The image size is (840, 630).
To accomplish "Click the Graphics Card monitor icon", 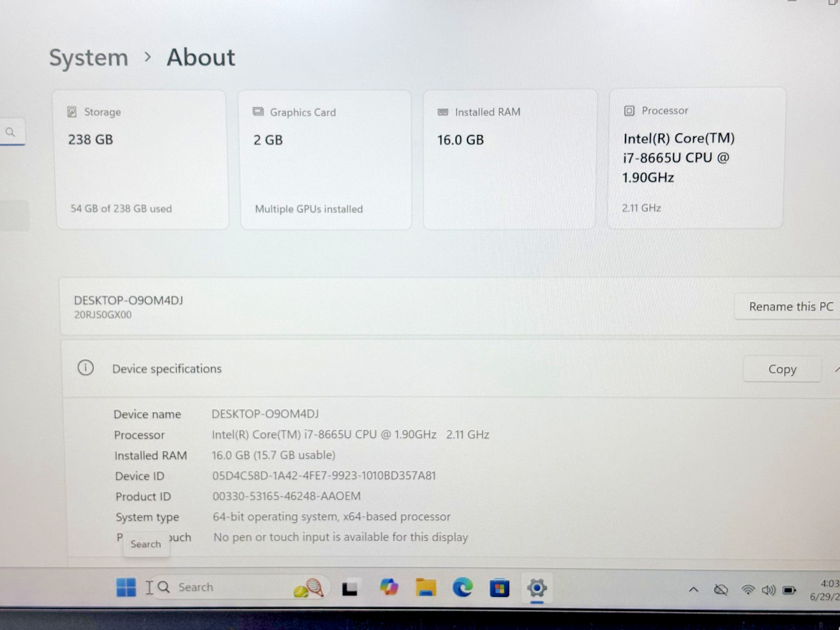I will [x=258, y=112].
